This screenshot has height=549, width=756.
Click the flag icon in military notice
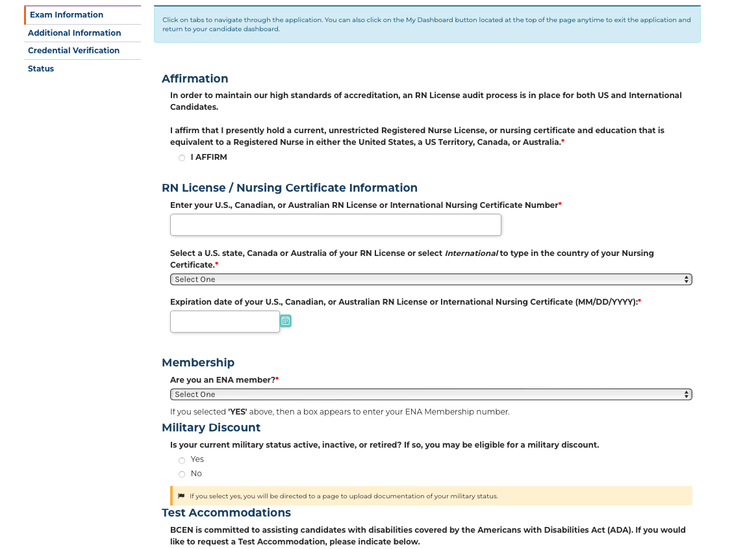point(181,496)
